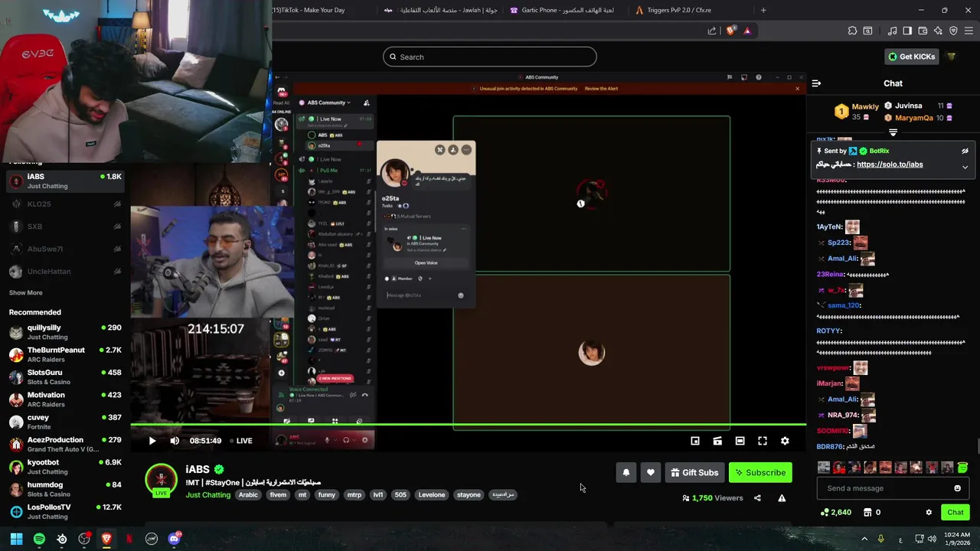
Task: Open Brave Wallet icon
Action: [x=923, y=31]
